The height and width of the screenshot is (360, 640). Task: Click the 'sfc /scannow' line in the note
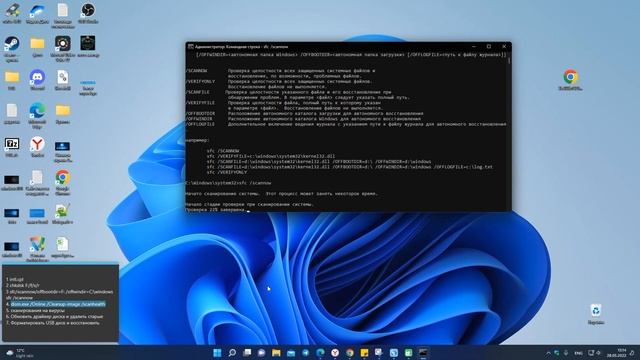[19, 298]
